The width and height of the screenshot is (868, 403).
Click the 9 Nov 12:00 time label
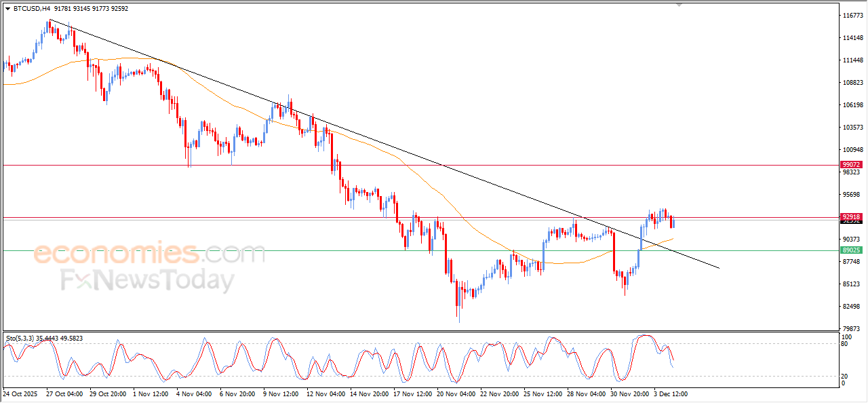pyautogui.click(x=281, y=394)
